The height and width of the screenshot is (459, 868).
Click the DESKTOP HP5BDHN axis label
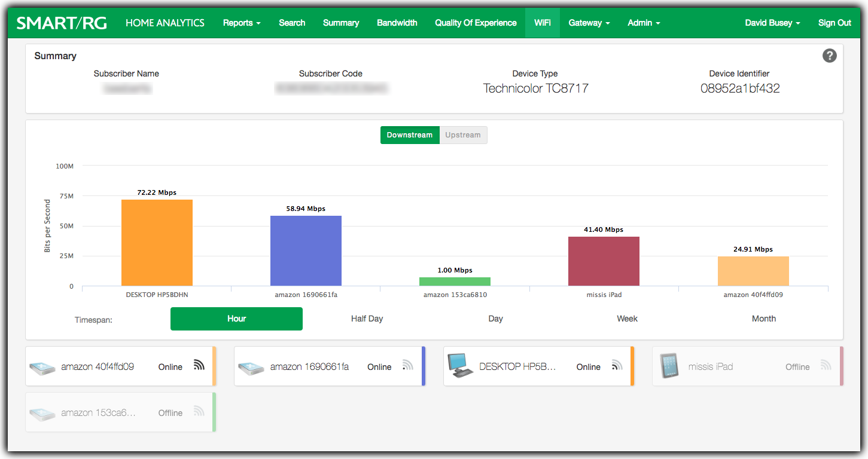pyautogui.click(x=157, y=295)
